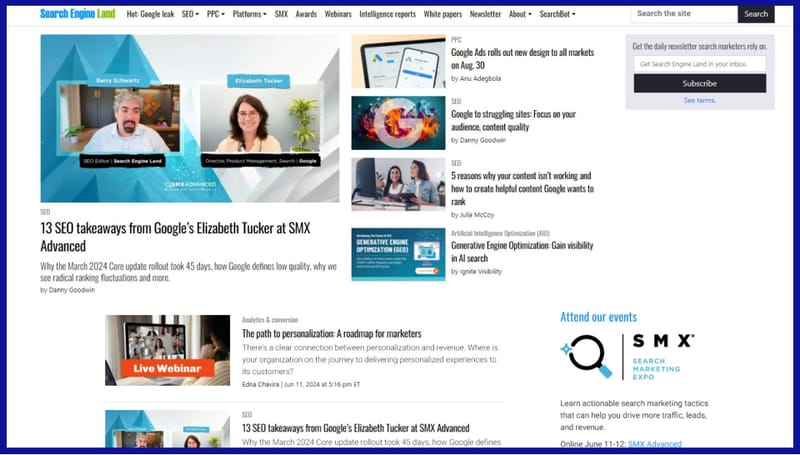
Task: Open the About dropdown in navigation
Action: click(x=520, y=15)
